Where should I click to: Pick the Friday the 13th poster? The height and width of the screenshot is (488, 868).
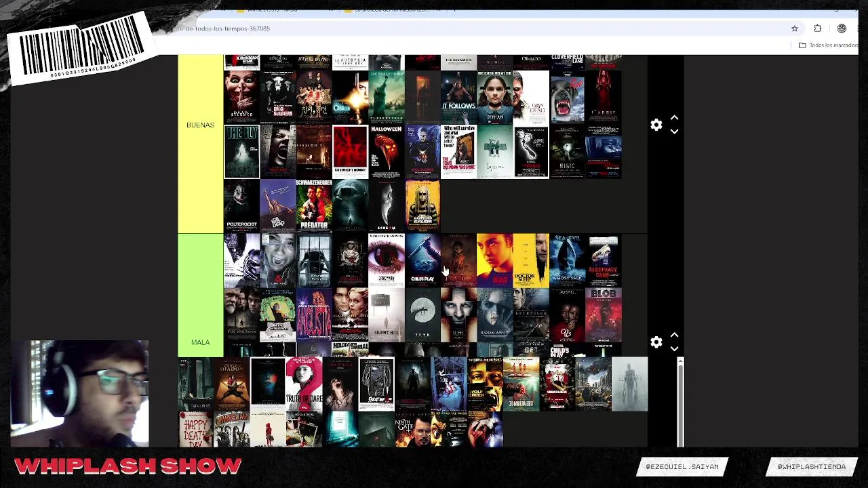pos(376,384)
